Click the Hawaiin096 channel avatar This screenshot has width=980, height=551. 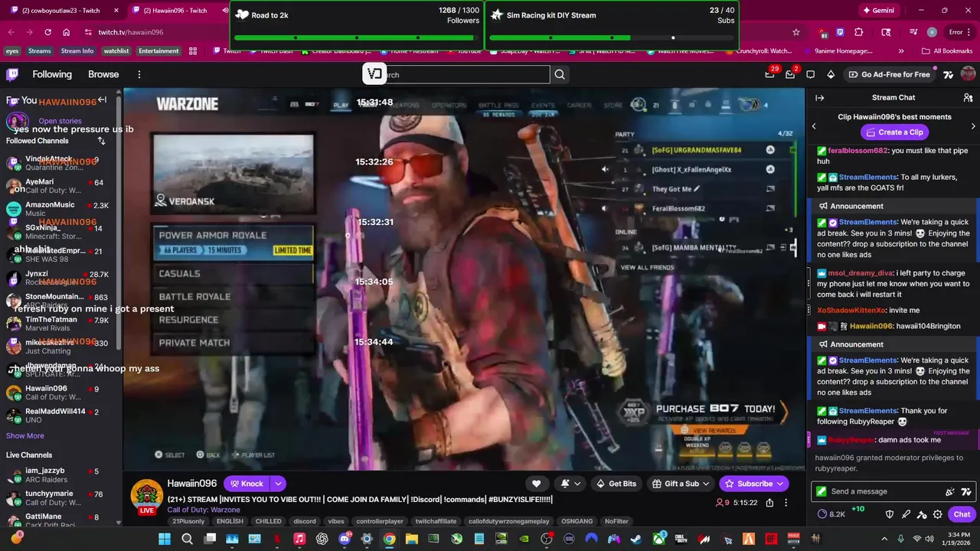point(146,496)
